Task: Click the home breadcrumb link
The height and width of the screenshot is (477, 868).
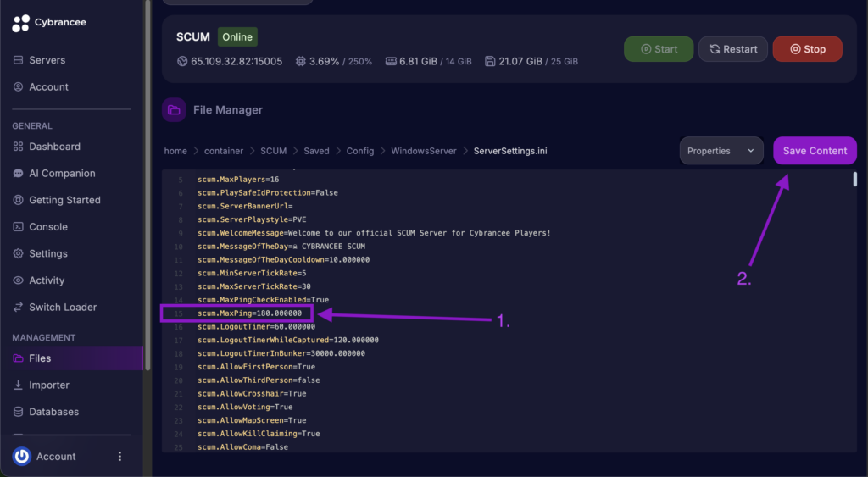Action: (x=175, y=151)
